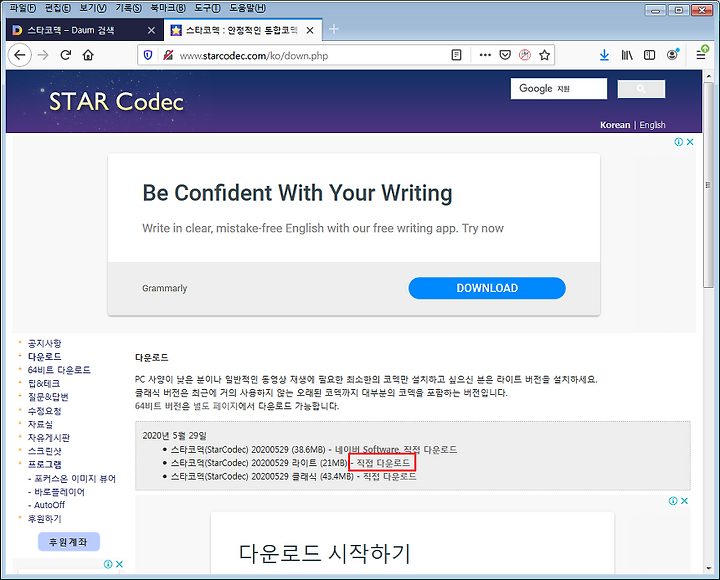Click the 후원계좌 button
The image size is (720, 580).
coord(68,542)
